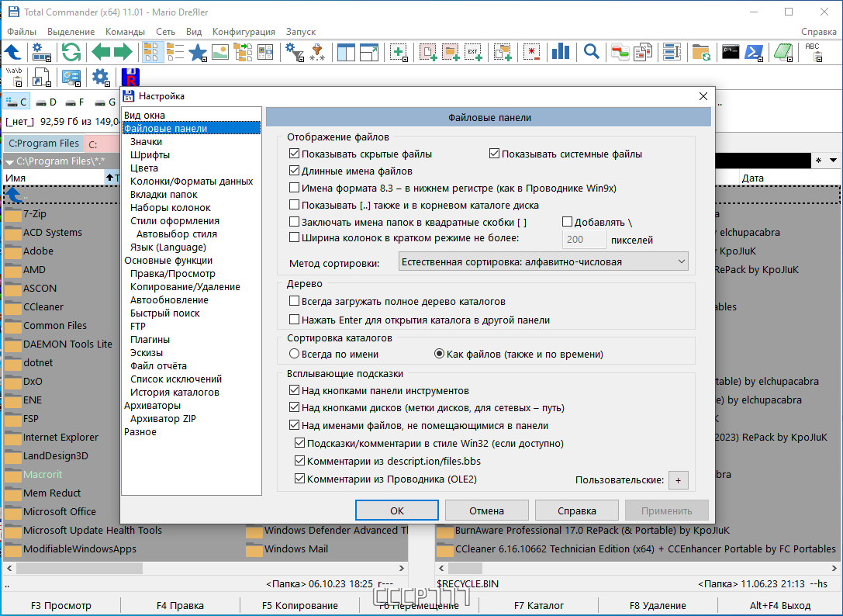This screenshot has width=843, height=616.
Task: Enable 'Показывать [..] также и в корневом каталоге' checkbox
Action: click(294, 205)
